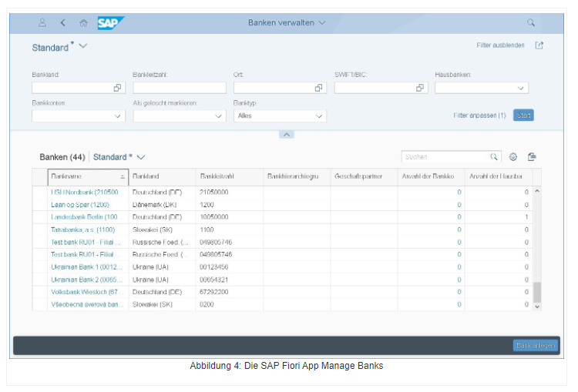Open the Banken verwalten title menu
The image size is (578, 392).
point(287,23)
